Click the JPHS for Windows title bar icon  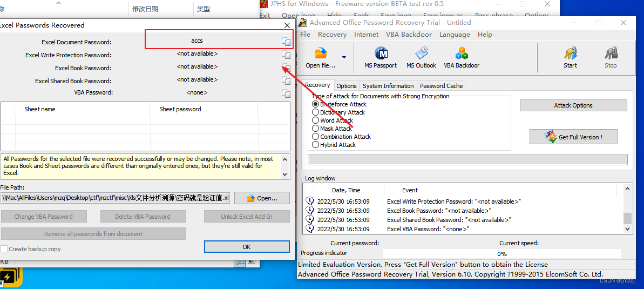pos(264,4)
